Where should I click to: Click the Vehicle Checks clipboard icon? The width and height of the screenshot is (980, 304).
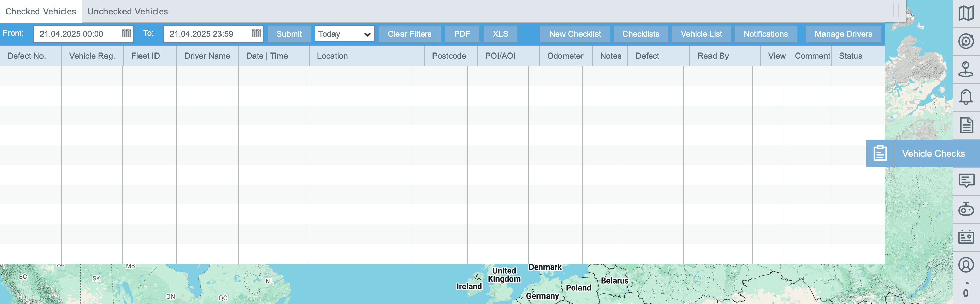tap(880, 153)
